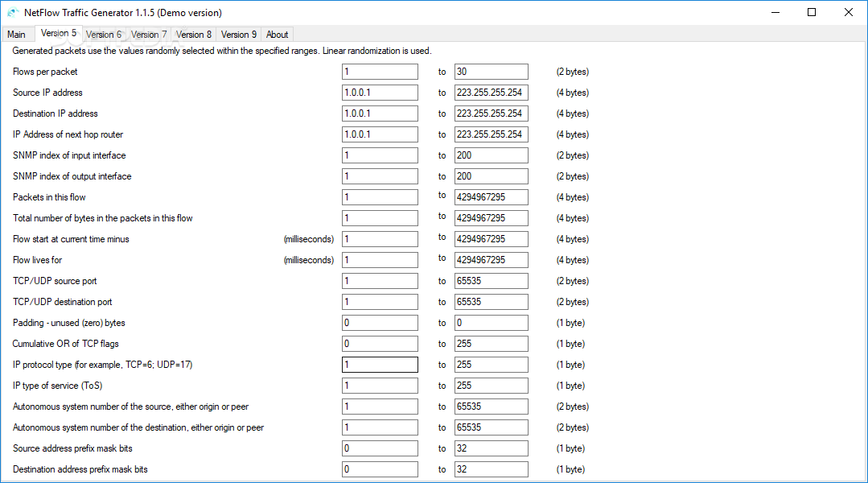
Task: Select TCP/UDP destination port minimum field
Action: pyautogui.click(x=380, y=302)
